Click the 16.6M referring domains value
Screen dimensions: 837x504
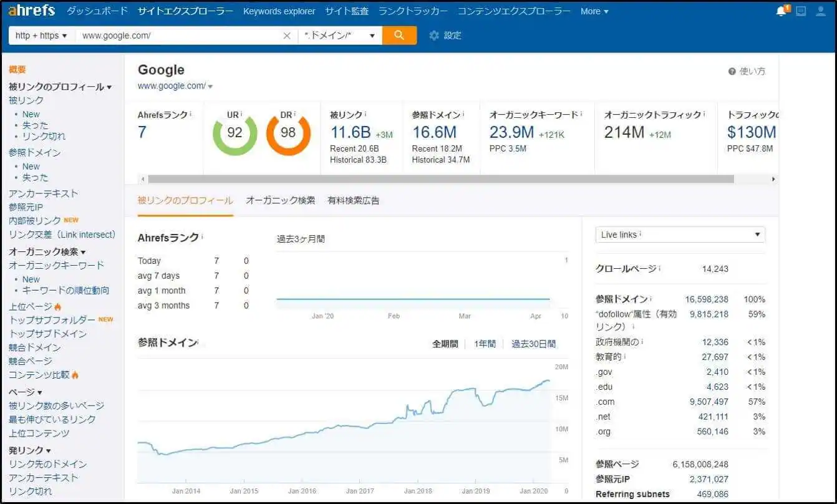pyautogui.click(x=435, y=132)
